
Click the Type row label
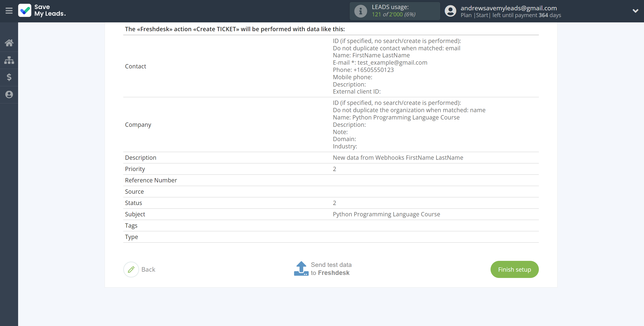pyautogui.click(x=132, y=237)
